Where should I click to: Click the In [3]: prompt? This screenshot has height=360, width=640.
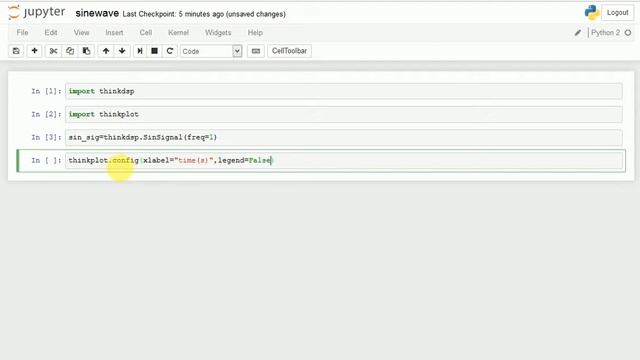click(46, 137)
